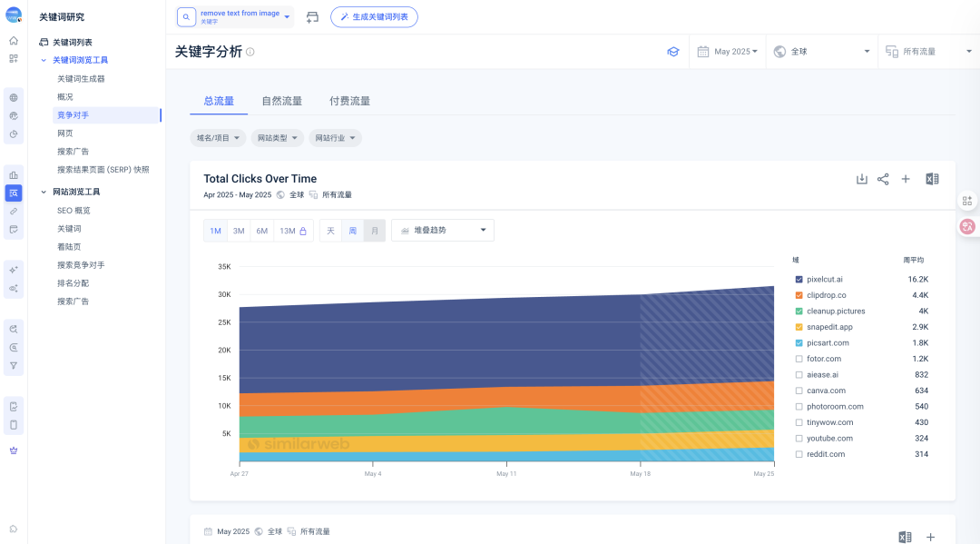Viewport: 980px width, 544px height.
Task: Open the sparkle AI icon in left rail
Action: pyautogui.click(x=13, y=270)
